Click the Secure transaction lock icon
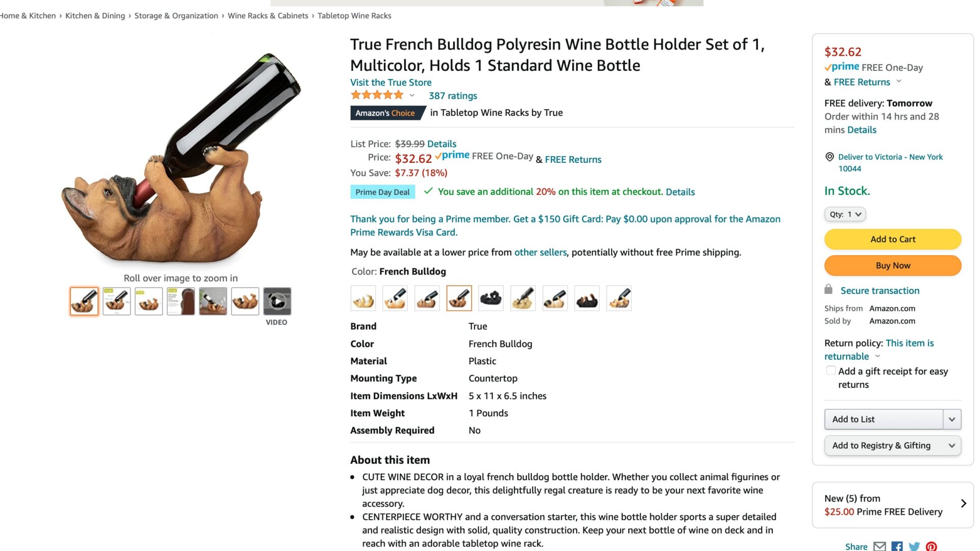The width and height of the screenshot is (980, 551). (829, 290)
